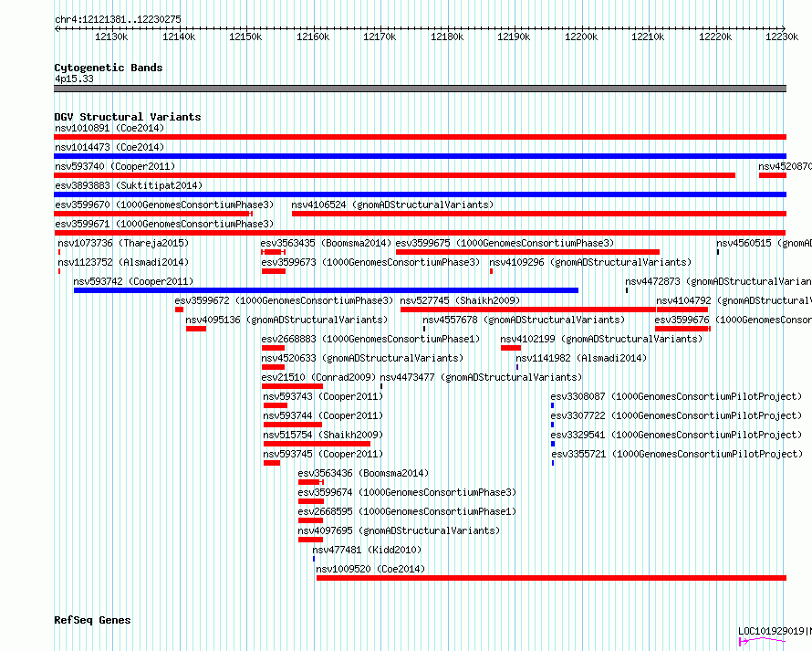
Task: Click esv3599674 (1000GenomesConsortiumPhase3) label
Action: (x=407, y=492)
